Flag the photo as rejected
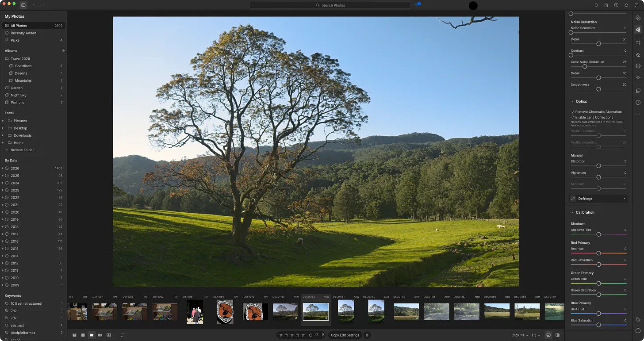 (x=323, y=335)
